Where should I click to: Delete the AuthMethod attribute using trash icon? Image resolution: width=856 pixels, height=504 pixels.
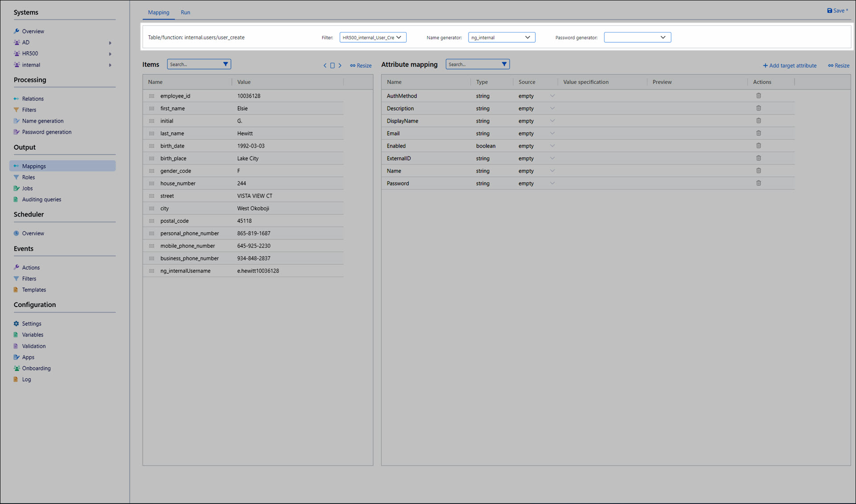[x=758, y=96]
